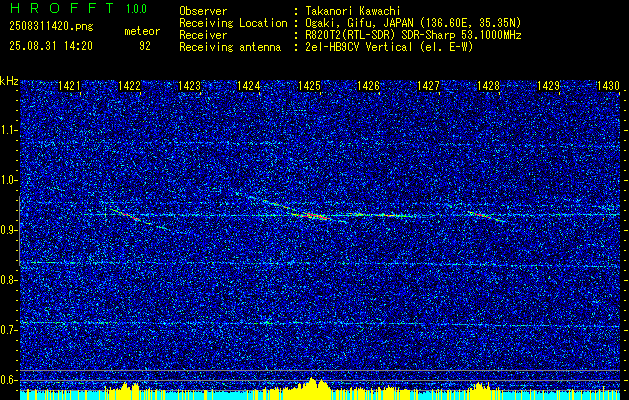Click the echo streak between 1426 and 1427
Viewport: 629px width, 400px height.
[x=385, y=215]
